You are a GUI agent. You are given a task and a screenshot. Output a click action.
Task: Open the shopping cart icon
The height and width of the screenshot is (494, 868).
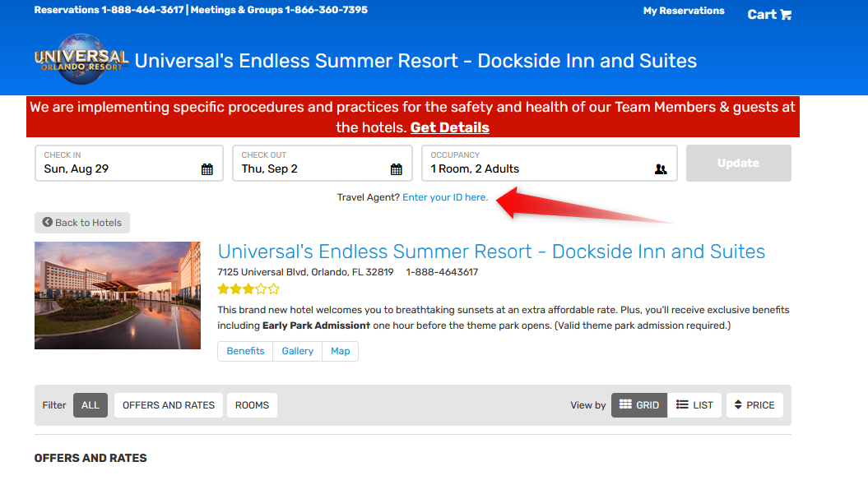point(786,15)
